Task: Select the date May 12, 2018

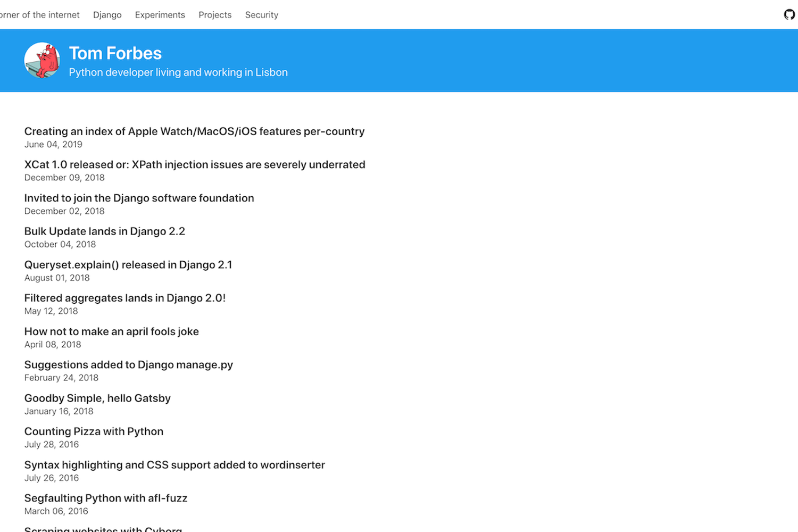Action: click(x=51, y=311)
